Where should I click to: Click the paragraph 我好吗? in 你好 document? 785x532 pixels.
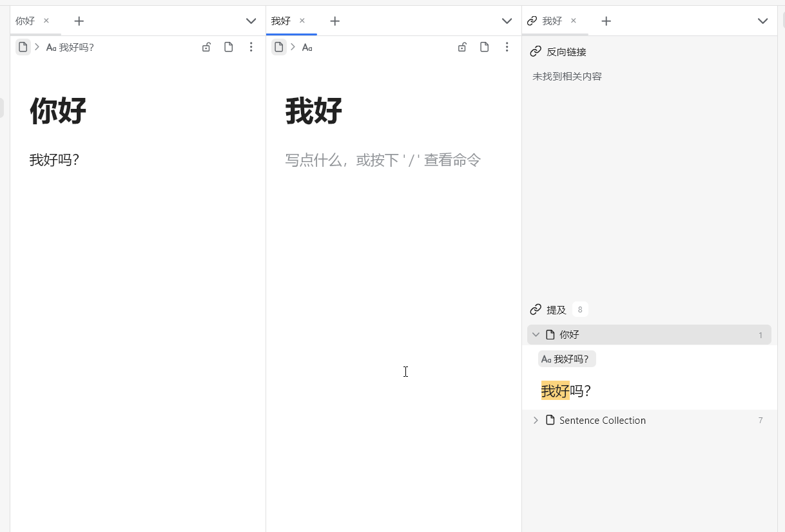click(x=54, y=160)
